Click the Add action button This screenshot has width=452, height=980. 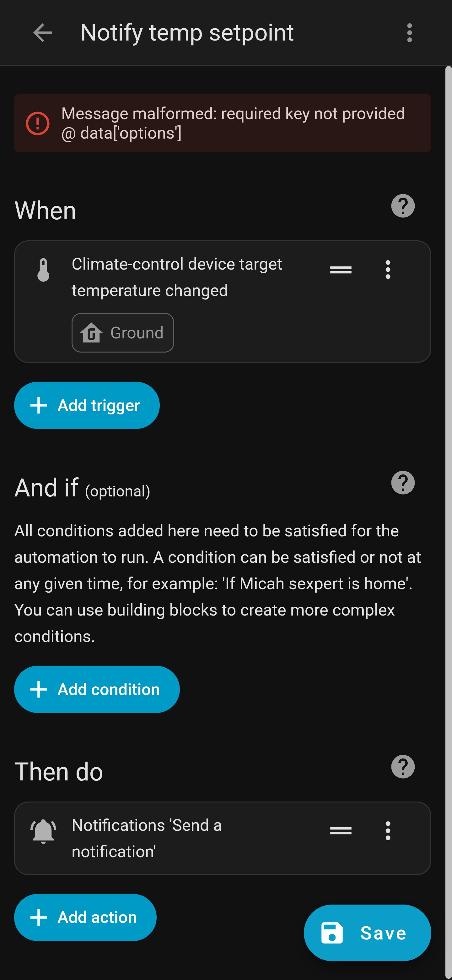pos(85,917)
